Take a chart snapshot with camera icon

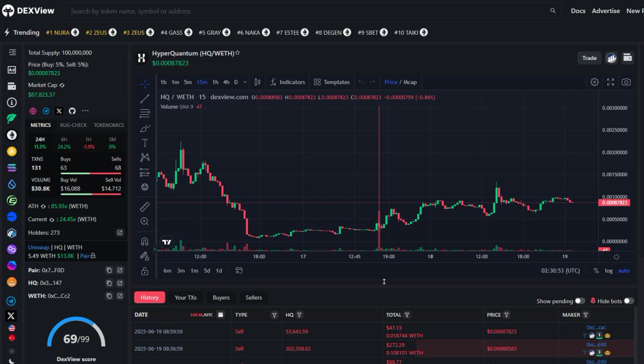point(626,82)
